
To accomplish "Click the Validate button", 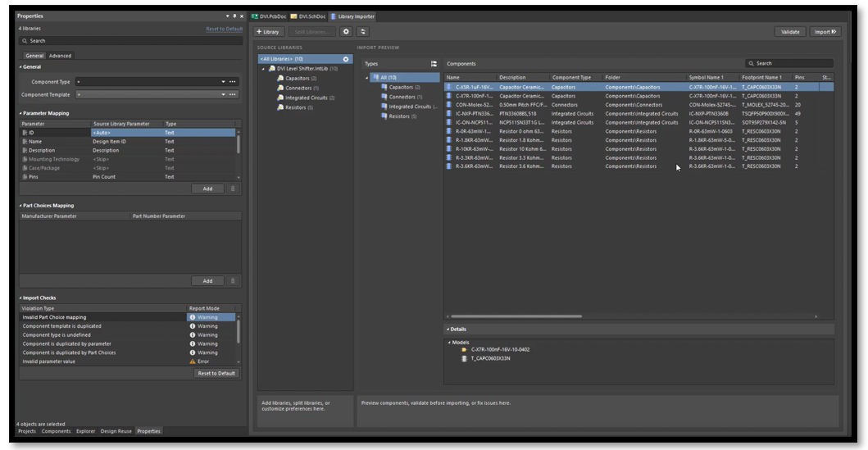I will pos(790,32).
